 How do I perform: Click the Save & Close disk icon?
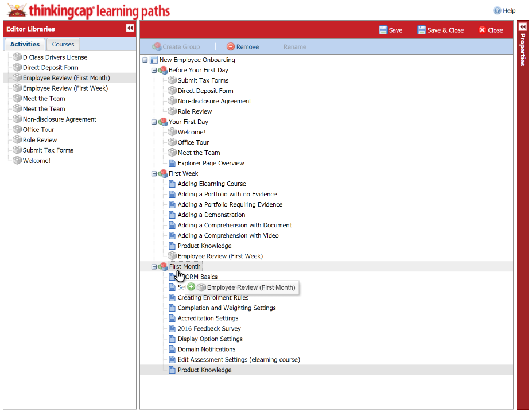421,30
